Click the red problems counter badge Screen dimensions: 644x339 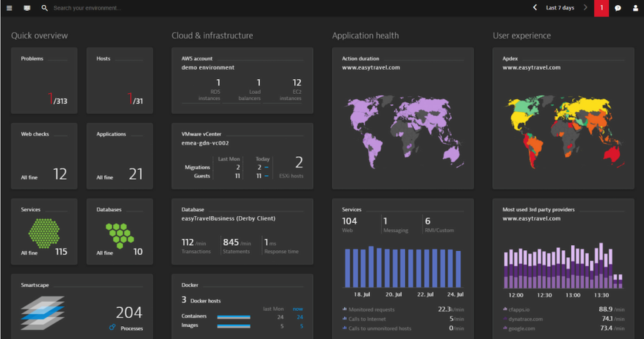click(601, 8)
